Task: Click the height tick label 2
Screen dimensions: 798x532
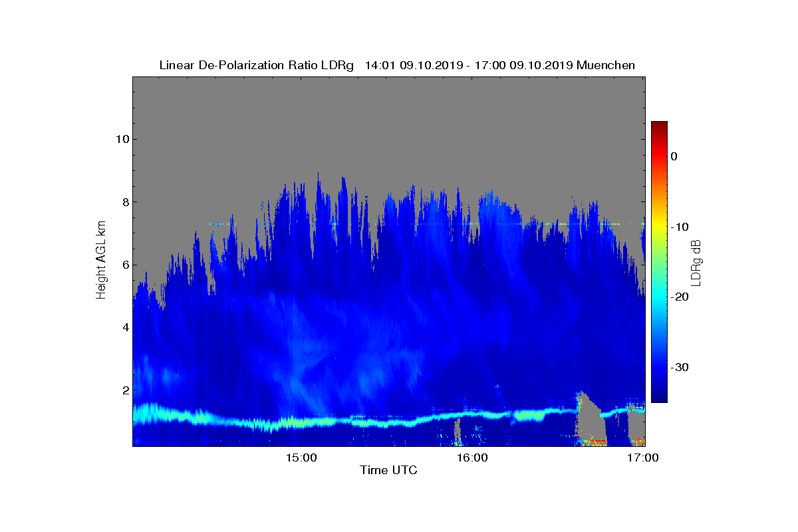Action: 124,390
